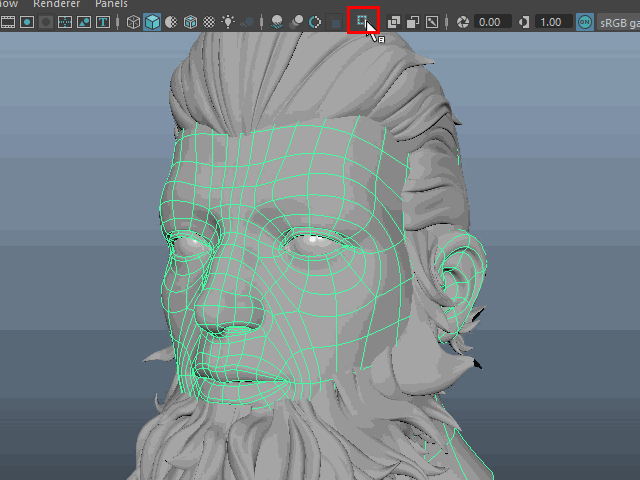Select smooth shade all cube icon
The height and width of the screenshot is (480, 640).
coord(152,21)
